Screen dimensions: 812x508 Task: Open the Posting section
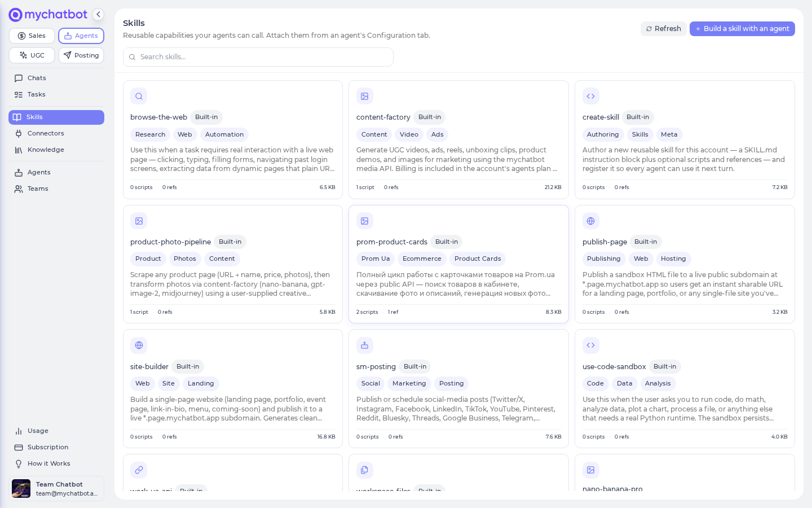click(81, 55)
